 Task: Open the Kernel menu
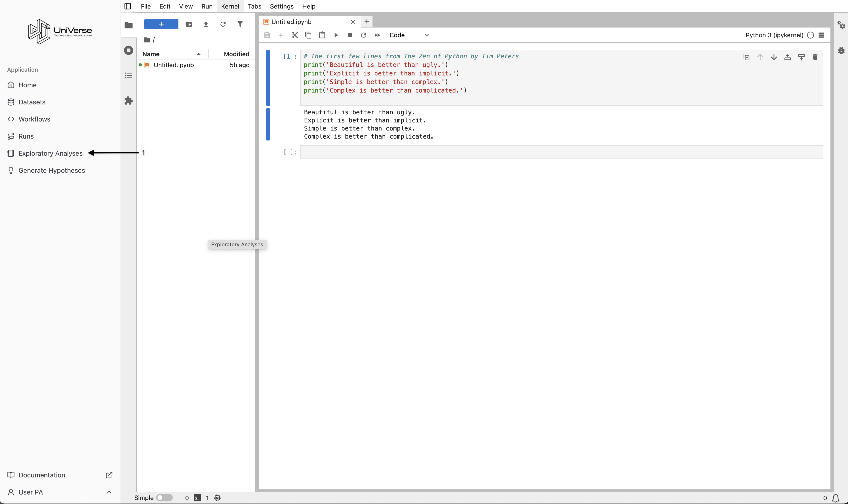coord(230,6)
